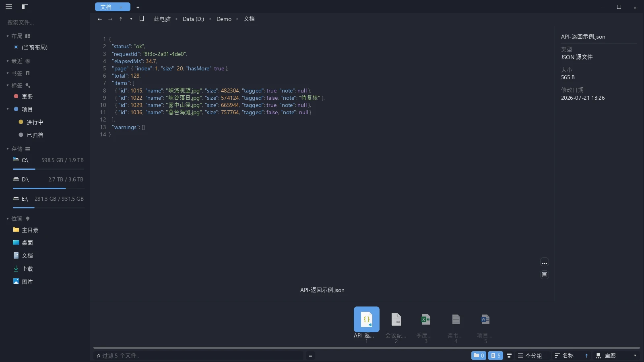Add a new tab with plus

(138, 7)
